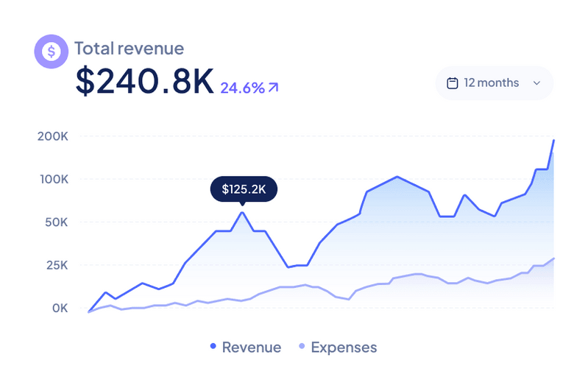This screenshot has height=391, width=588.
Task: Click the 50K y-axis label
Action: click(55, 222)
